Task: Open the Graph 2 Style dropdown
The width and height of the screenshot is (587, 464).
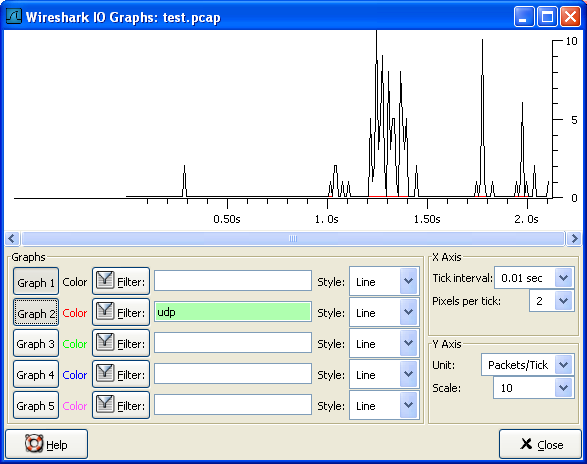Action: click(x=384, y=312)
